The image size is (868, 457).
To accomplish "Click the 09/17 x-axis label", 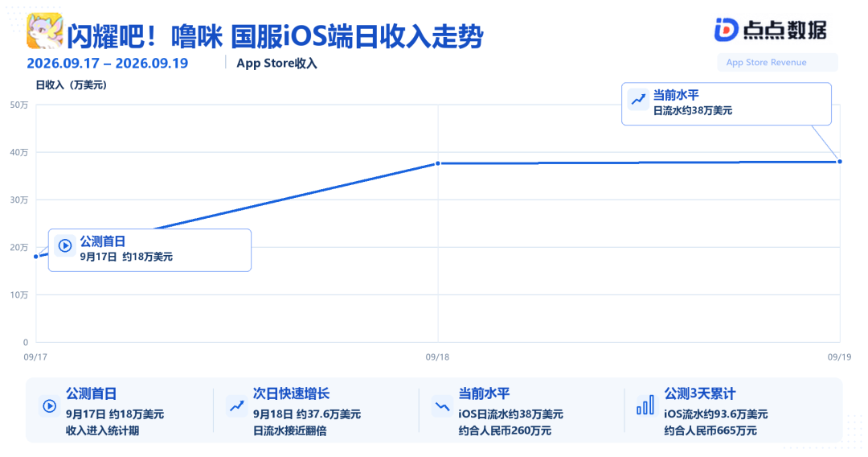I will (x=35, y=357).
